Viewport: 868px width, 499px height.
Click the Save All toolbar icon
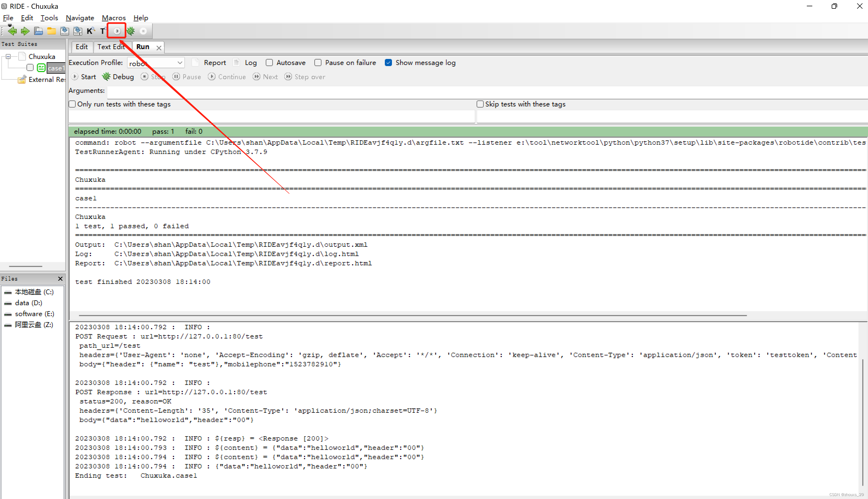click(78, 31)
